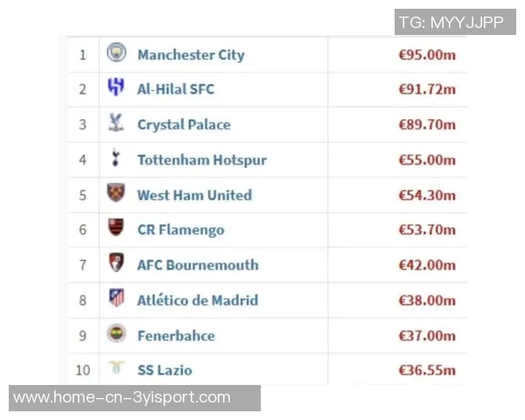Click the Crystal Palace eagle crest
Image resolution: width=525 pixels, height=420 pixels.
point(116,123)
